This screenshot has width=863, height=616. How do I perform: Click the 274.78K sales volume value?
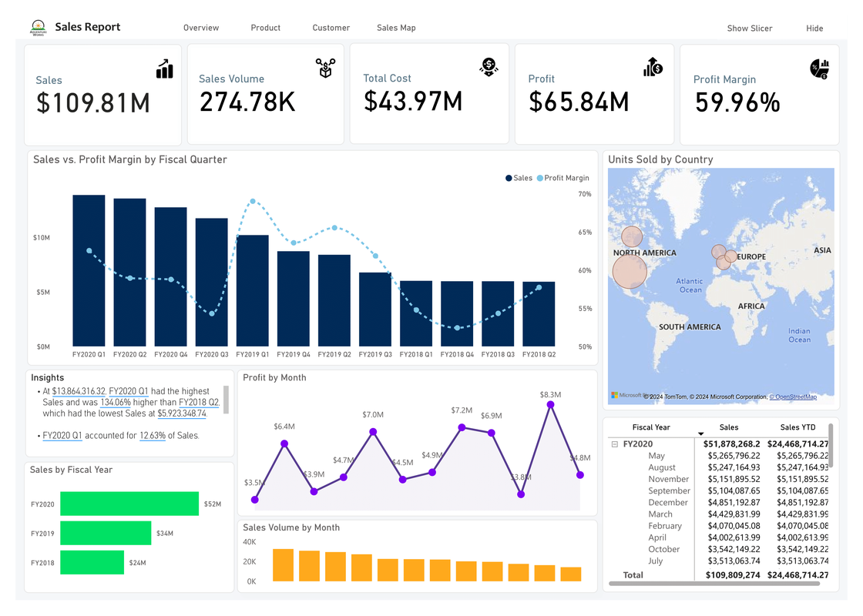pyautogui.click(x=247, y=102)
